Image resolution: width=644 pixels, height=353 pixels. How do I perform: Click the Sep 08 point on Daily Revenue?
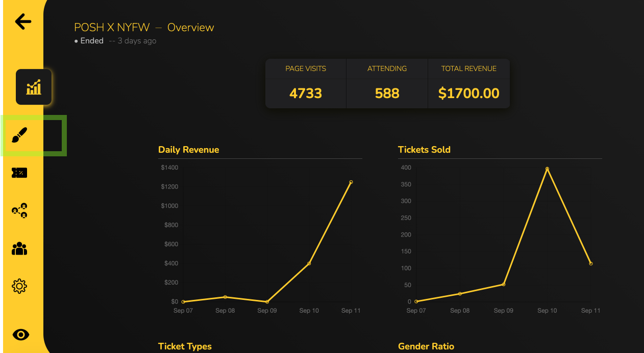pyautogui.click(x=225, y=297)
